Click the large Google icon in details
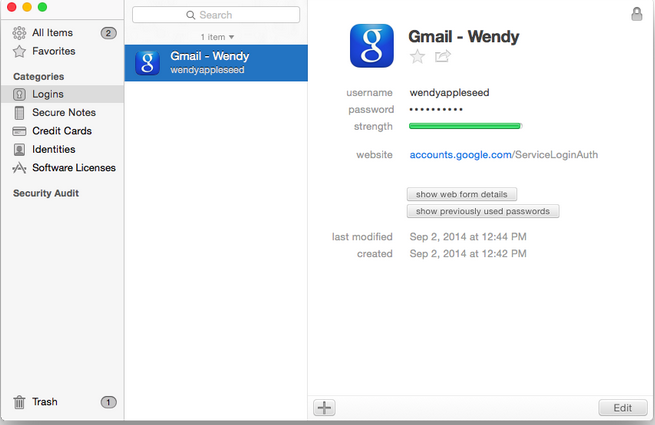The height and width of the screenshot is (425, 655). coord(372,46)
